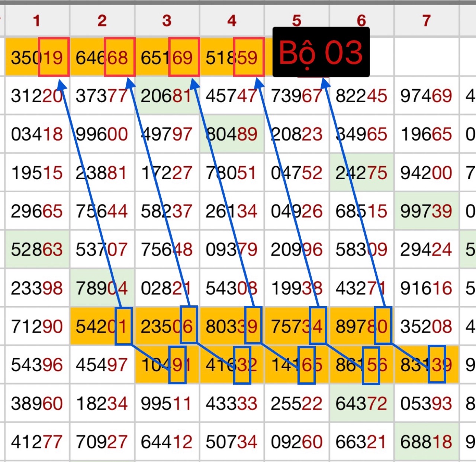Select column header 4
This screenshot has width=476, height=462.
pyautogui.click(x=232, y=21)
